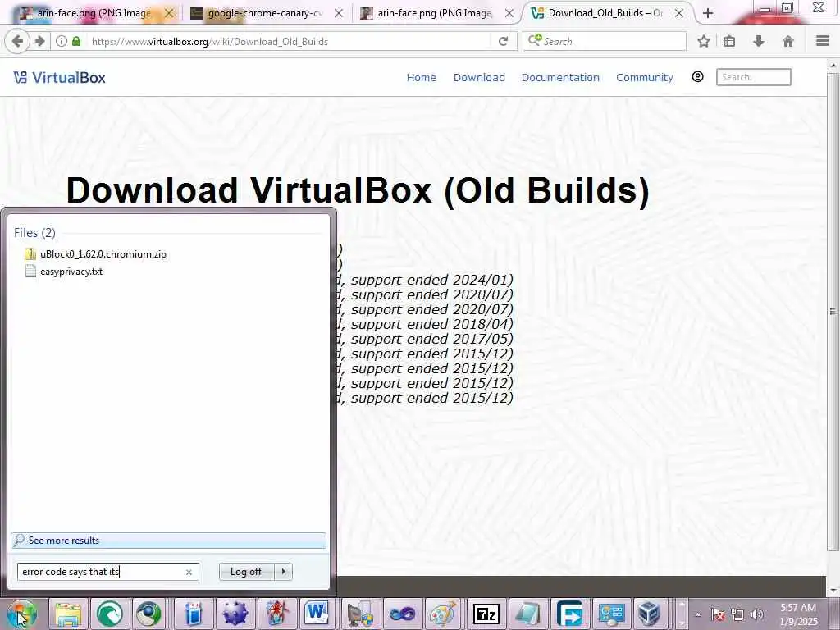Open Download in VirtualBox site navigation
Viewport: 840px width, 630px height.
pos(479,77)
